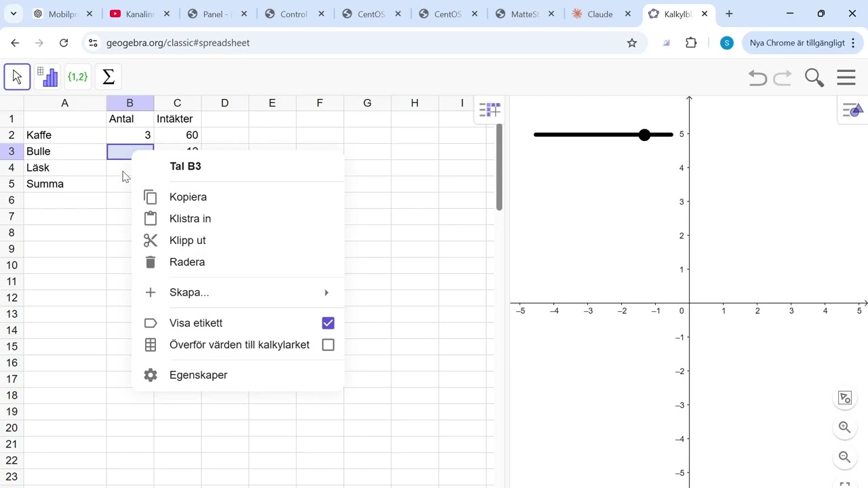
Task: Click the slider handle dot
Action: coord(644,135)
